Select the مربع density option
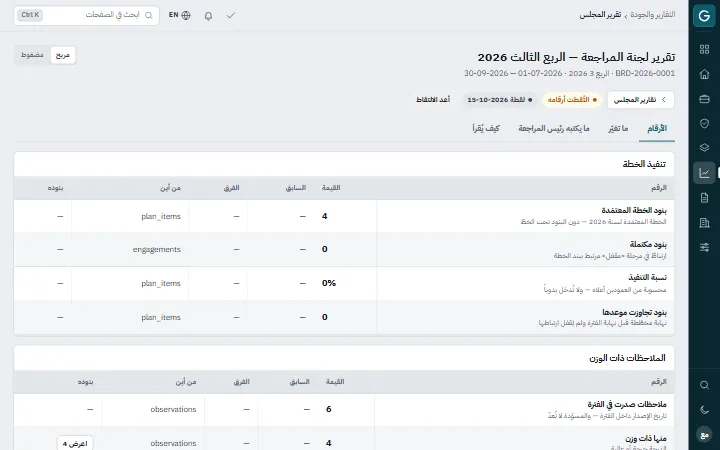Screen dimensions: 720x450 click(x=62, y=55)
